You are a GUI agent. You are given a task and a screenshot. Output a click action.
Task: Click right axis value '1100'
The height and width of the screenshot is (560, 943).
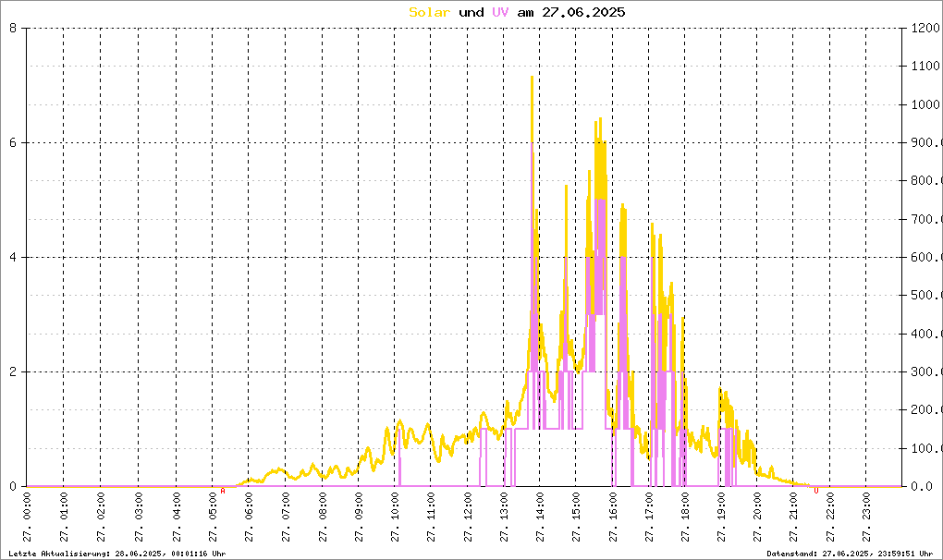(x=925, y=67)
